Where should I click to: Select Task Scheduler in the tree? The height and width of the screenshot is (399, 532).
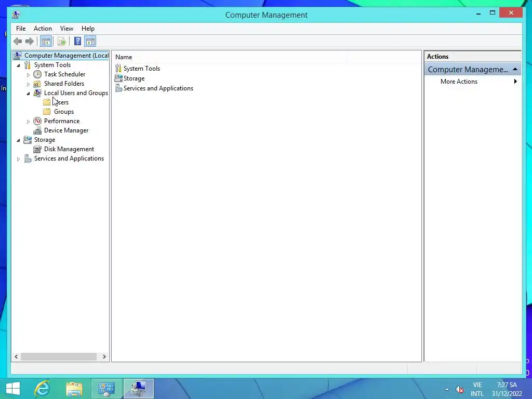click(64, 74)
